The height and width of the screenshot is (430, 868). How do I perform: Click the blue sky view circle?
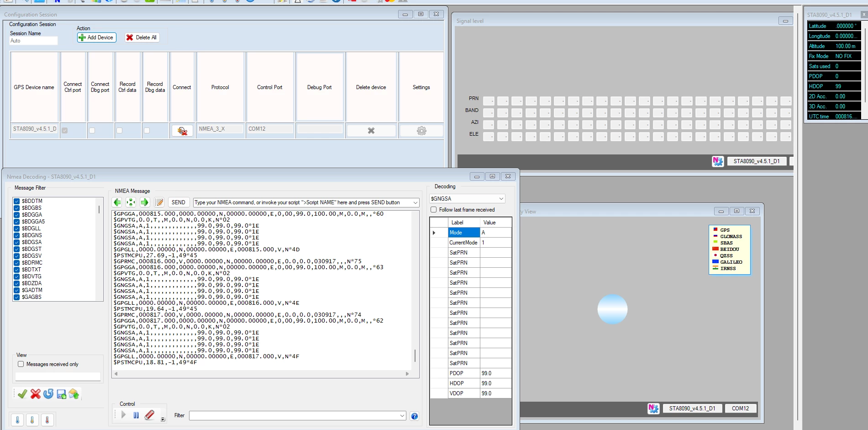tap(612, 309)
